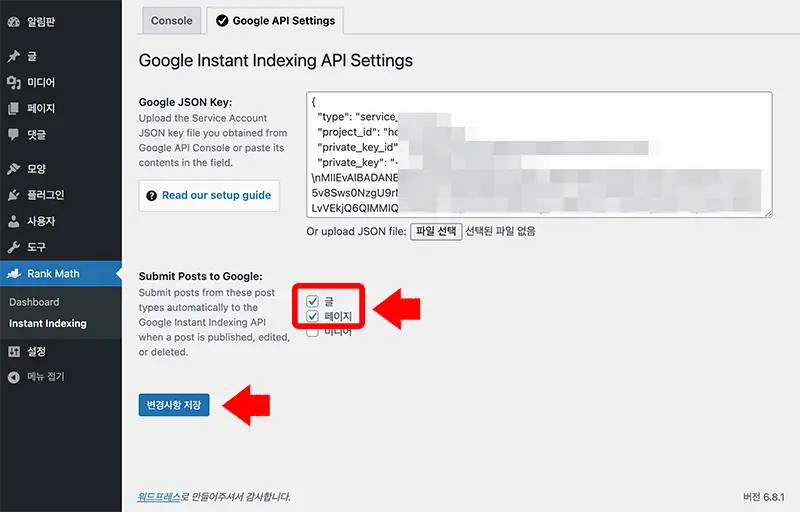The width and height of the screenshot is (800, 512).
Task: Open the 알림판 menu item
Action: [61, 21]
